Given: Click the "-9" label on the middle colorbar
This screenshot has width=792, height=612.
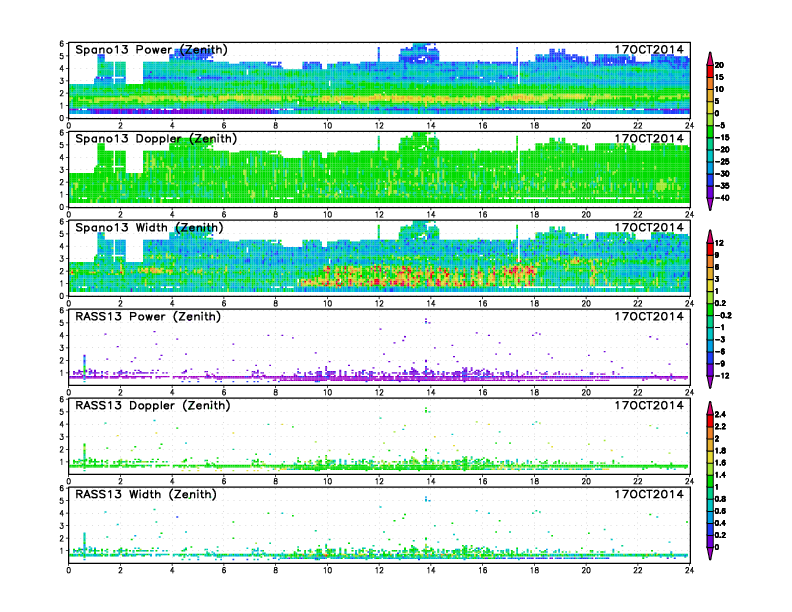Looking at the screenshot, I should point(720,364).
